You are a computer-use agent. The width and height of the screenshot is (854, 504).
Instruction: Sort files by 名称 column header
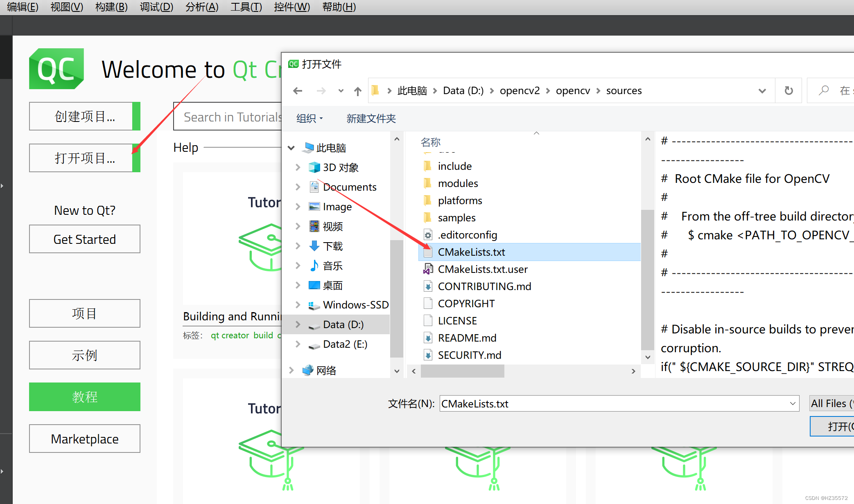(x=431, y=142)
